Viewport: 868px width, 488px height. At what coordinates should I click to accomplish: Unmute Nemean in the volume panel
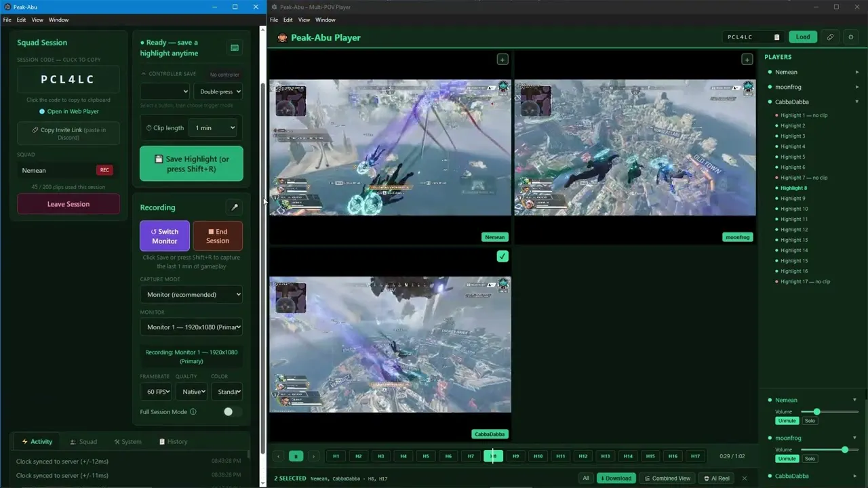coord(787,421)
